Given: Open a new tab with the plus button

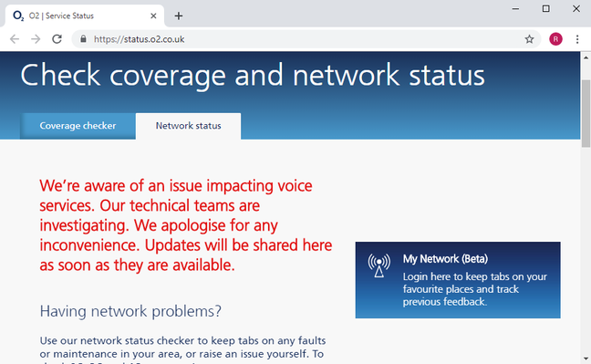Looking at the screenshot, I should [x=179, y=16].
